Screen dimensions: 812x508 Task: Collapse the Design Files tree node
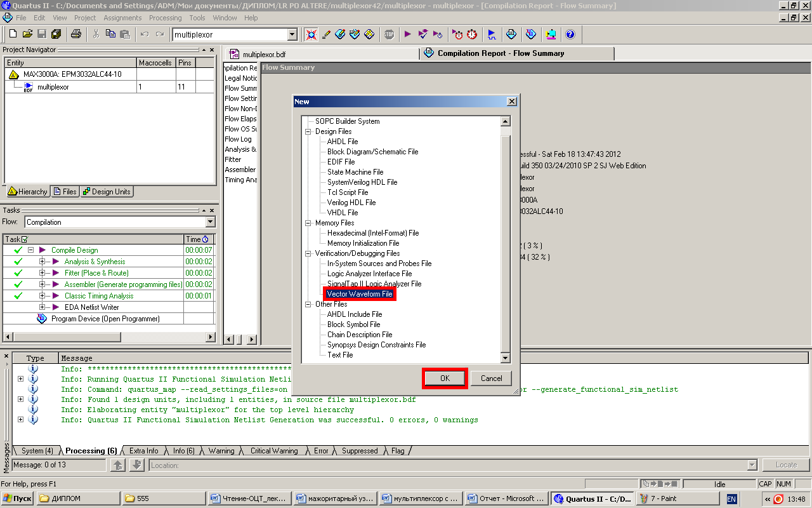[x=308, y=131]
